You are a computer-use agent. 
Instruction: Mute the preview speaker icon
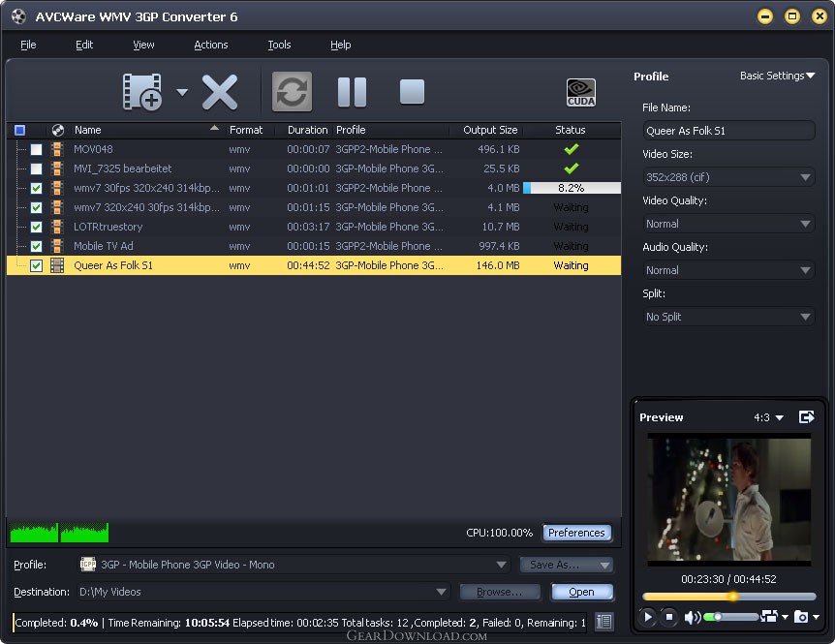[693, 618]
